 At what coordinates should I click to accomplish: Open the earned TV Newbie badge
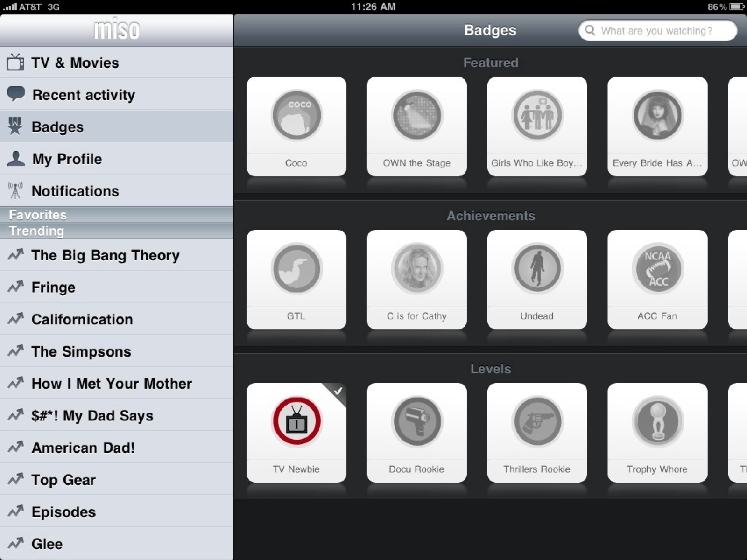coord(296,432)
